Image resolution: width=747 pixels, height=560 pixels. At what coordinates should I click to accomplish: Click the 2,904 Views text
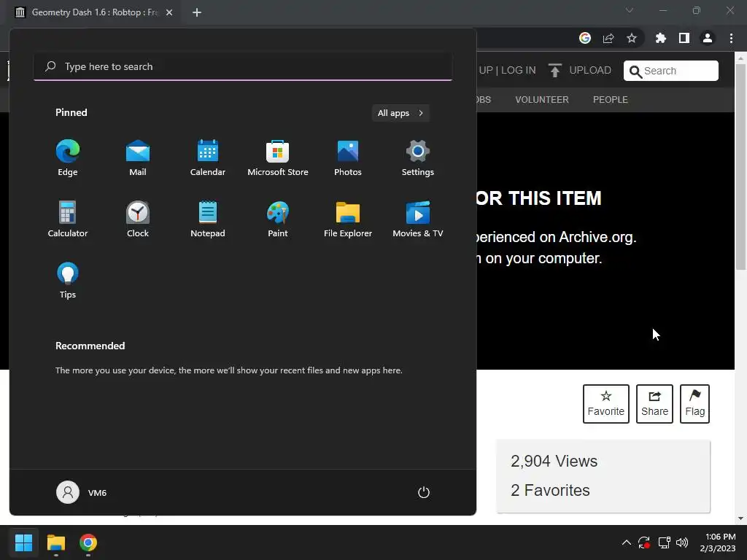tap(554, 461)
